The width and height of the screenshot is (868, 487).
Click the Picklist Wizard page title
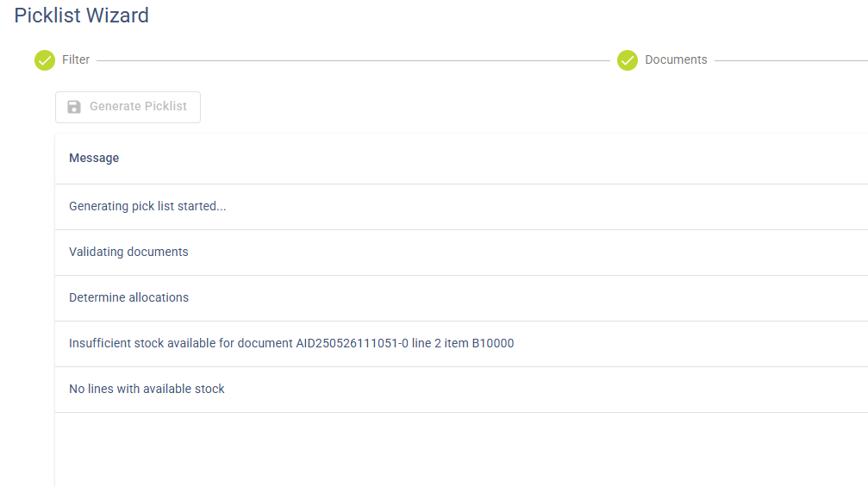[82, 16]
